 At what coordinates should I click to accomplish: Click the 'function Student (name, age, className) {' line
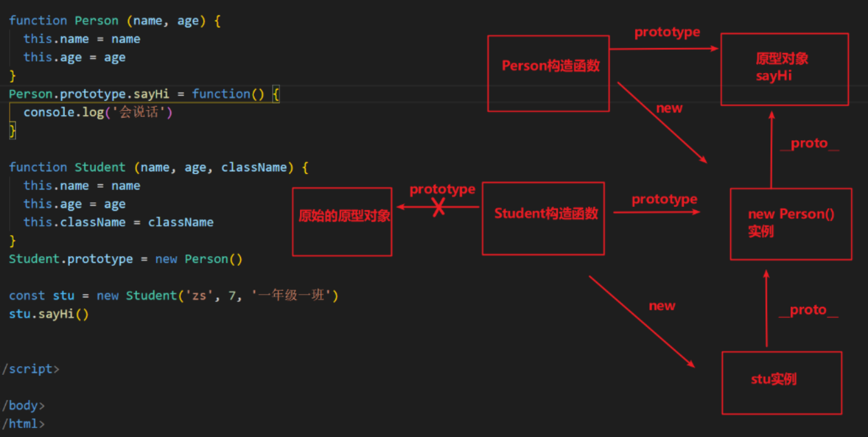click(159, 167)
